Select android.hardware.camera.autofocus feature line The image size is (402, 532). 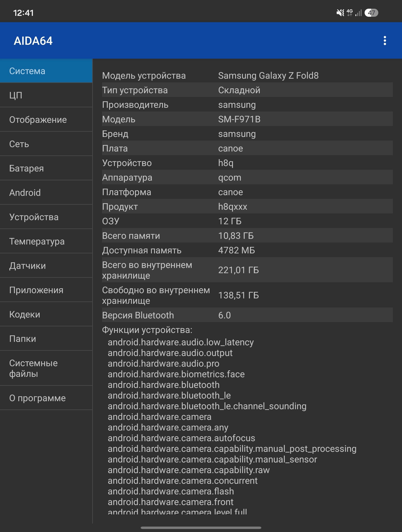(181, 438)
